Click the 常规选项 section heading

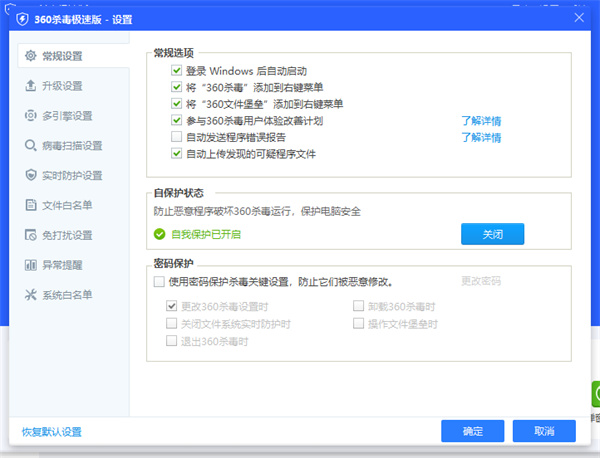point(173,53)
